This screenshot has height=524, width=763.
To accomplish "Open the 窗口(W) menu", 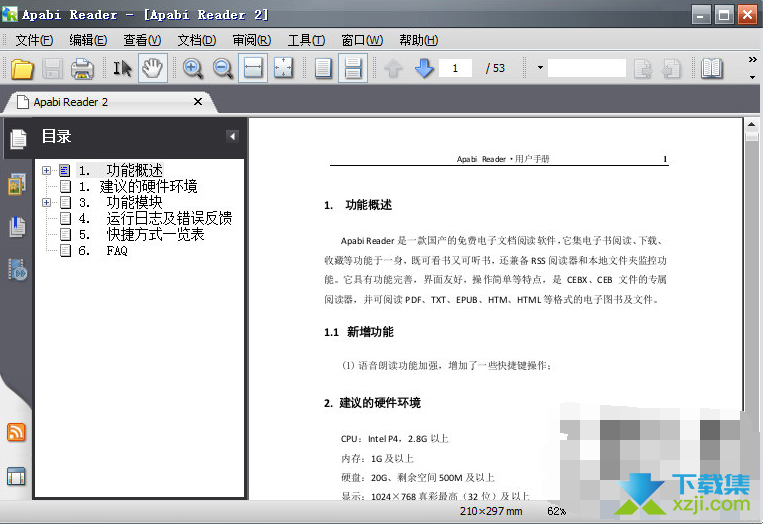I will (362, 40).
